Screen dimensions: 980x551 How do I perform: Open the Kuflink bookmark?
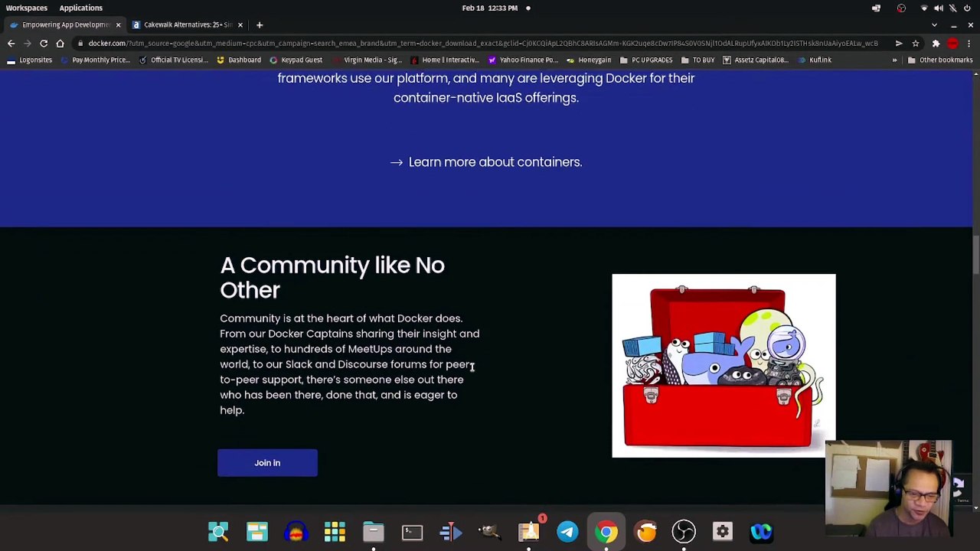tap(814, 60)
